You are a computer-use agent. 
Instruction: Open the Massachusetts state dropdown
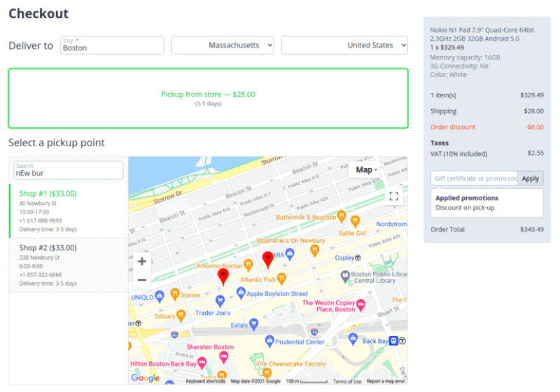point(222,45)
